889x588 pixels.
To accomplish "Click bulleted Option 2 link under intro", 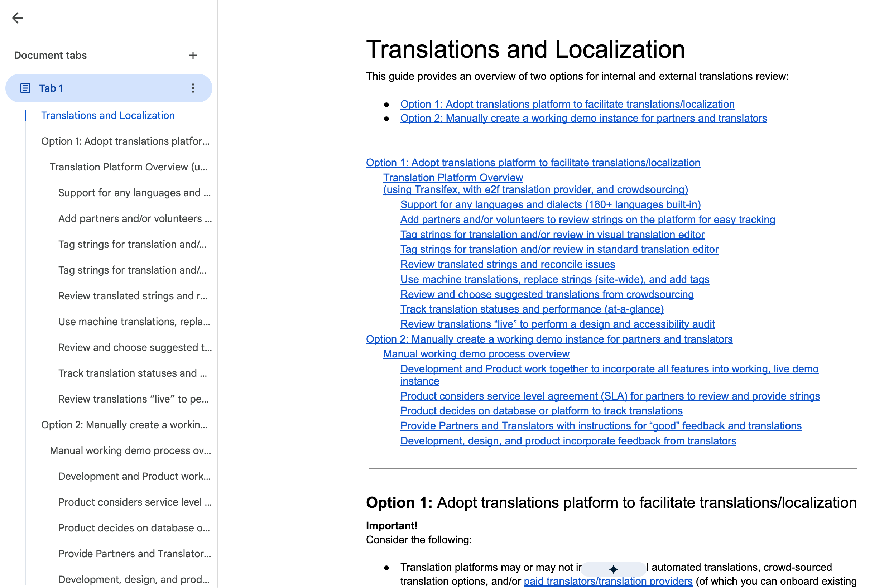I will coord(583,118).
